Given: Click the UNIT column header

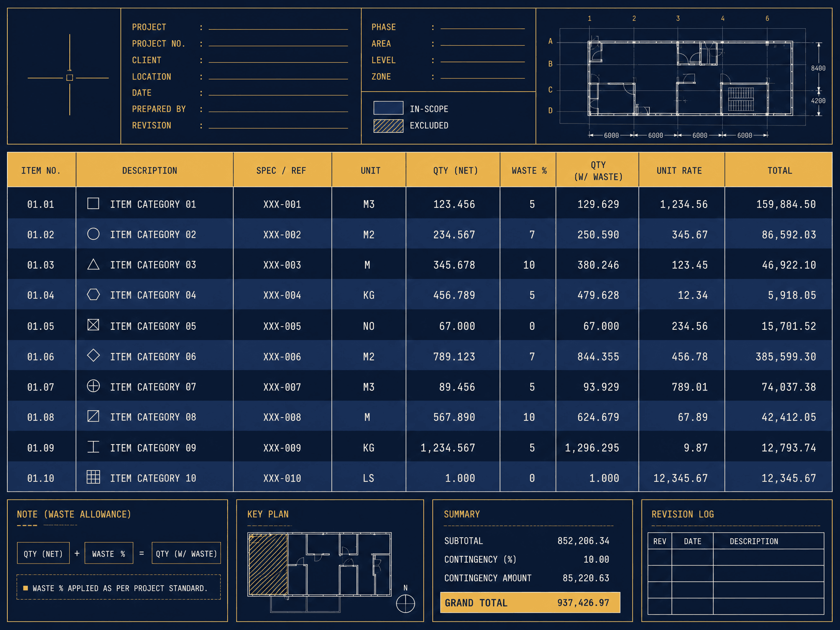Looking at the screenshot, I should tap(369, 170).
